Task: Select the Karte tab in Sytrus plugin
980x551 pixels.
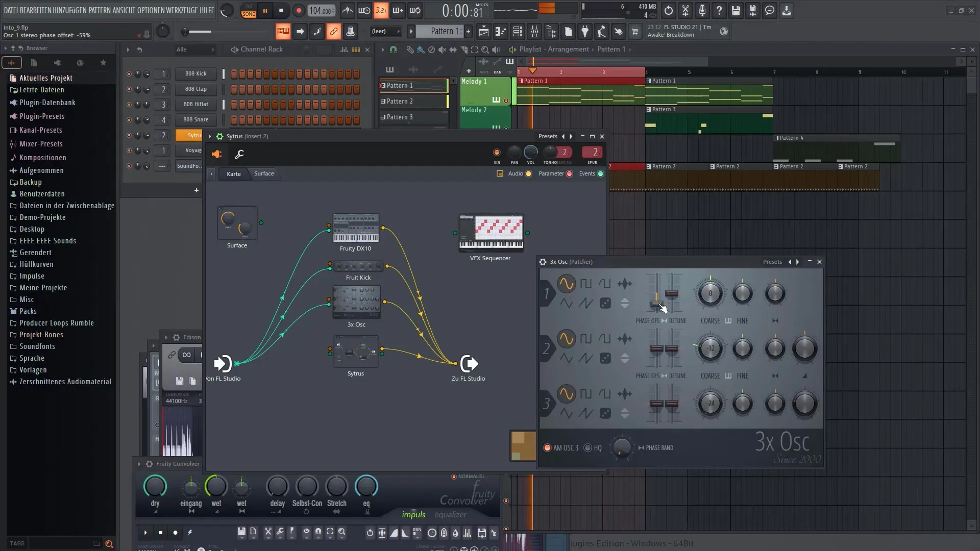Action: coord(233,173)
